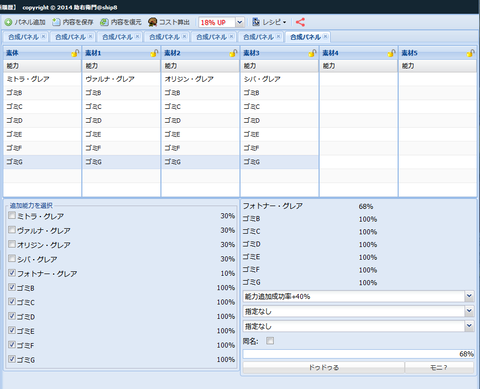Close the third 合成パネル tab with its x
This screenshot has height=389, width=480.
point(138,37)
